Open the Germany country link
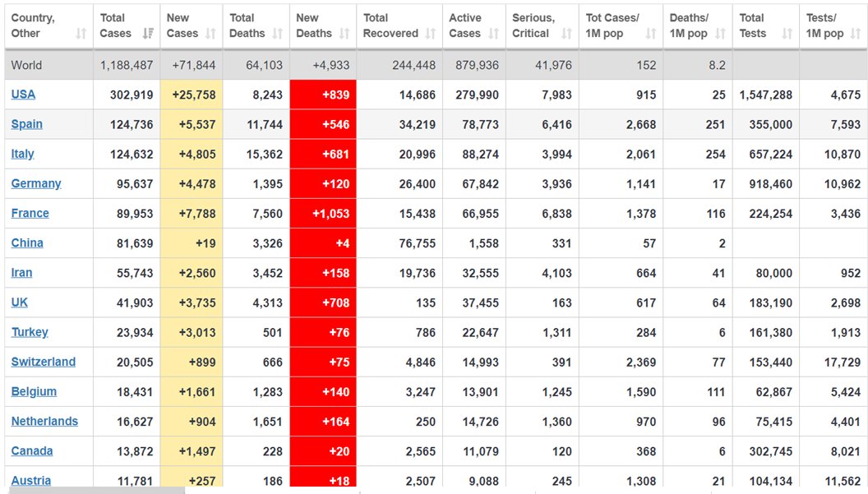Image resolution: width=868 pixels, height=494 pixels. pyautogui.click(x=36, y=184)
